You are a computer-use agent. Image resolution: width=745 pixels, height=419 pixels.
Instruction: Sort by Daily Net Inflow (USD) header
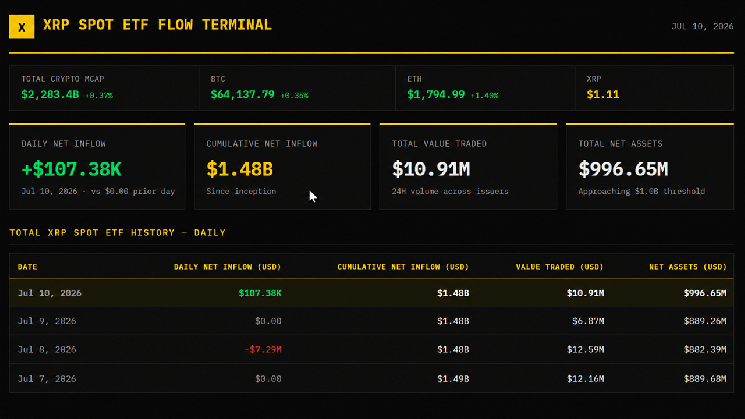click(227, 267)
